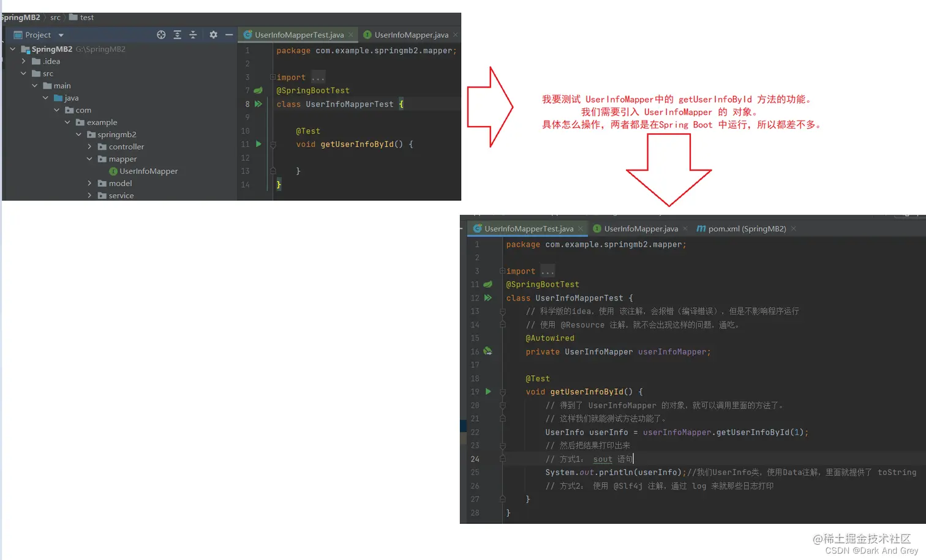Click System.out.println(userInfo) statement
This screenshot has height=560, width=926.
pos(616,472)
